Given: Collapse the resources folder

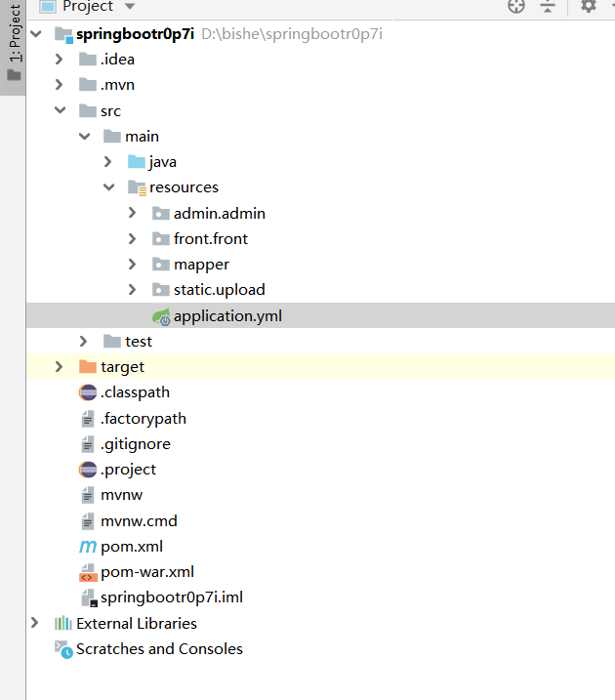Looking at the screenshot, I should click(108, 187).
